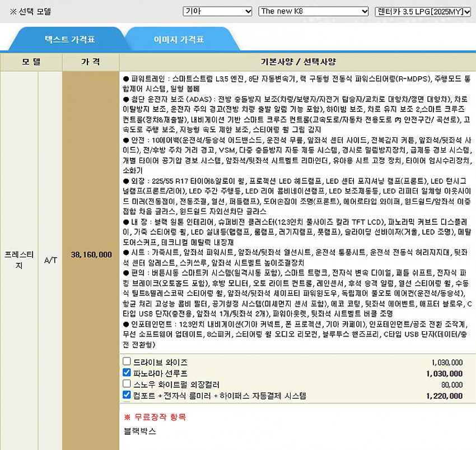Uncheck the 파노라마 선루프 option

click(x=127, y=373)
